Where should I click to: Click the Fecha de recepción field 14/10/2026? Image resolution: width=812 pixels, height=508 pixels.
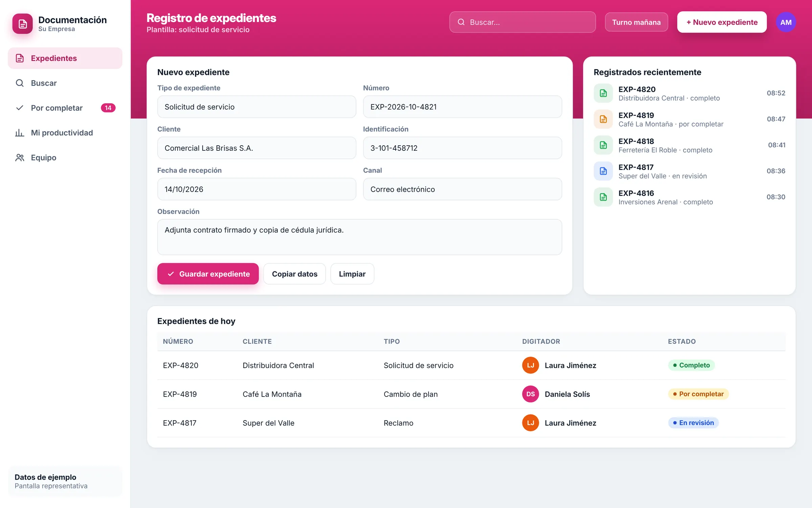point(256,189)
